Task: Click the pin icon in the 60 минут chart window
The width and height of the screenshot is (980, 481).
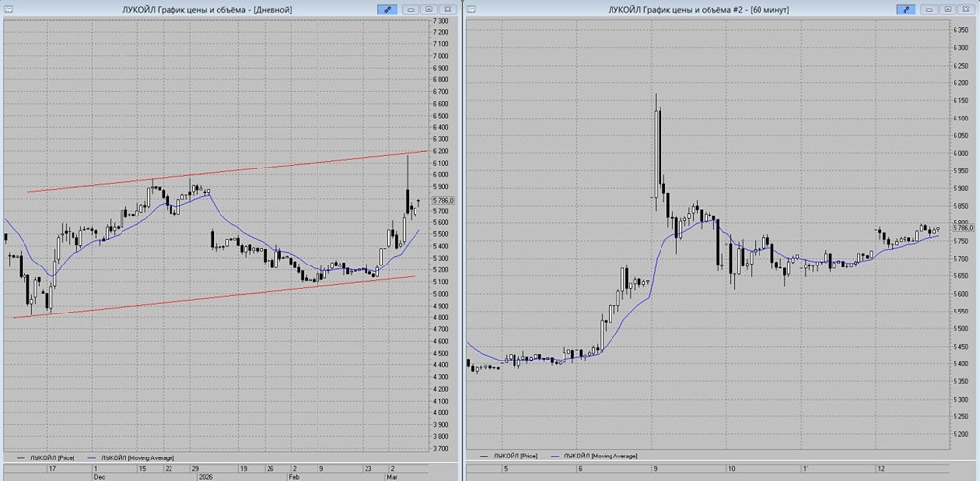Action: pos(905,10)
